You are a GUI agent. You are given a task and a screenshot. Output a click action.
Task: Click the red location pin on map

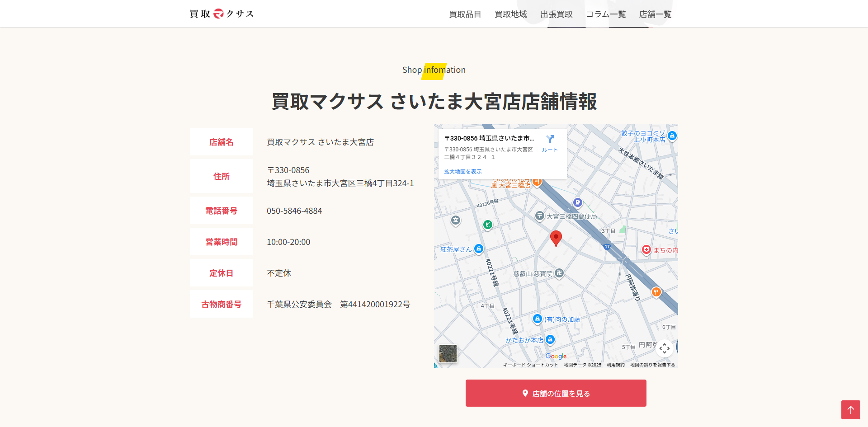(x=556, y=238)
